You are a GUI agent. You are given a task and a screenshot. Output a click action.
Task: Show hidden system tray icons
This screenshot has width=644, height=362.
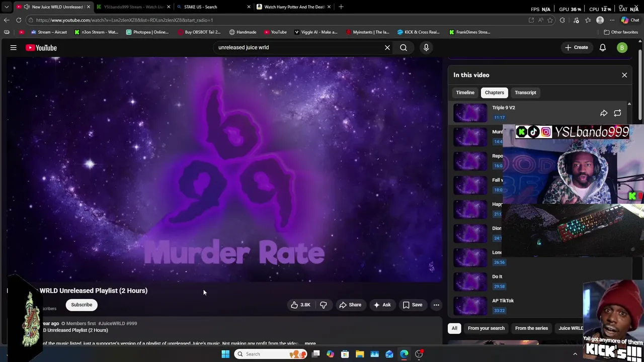[575, 354]
